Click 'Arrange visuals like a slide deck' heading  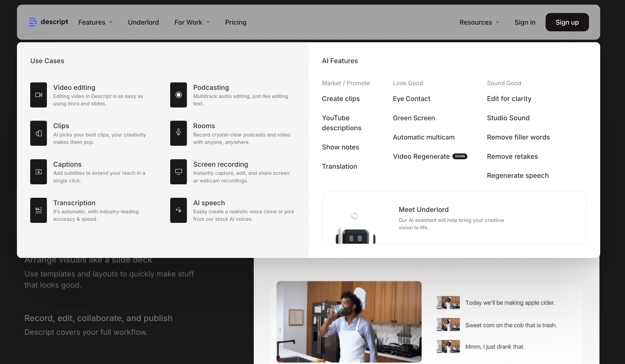(x=88, y=260)
